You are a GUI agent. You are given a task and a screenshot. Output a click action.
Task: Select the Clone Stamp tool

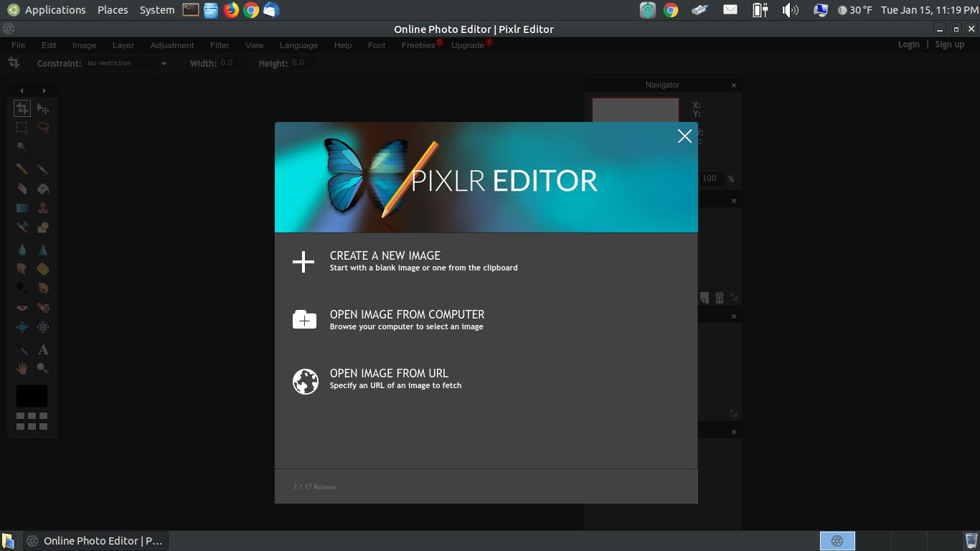[x=43, y=207]
